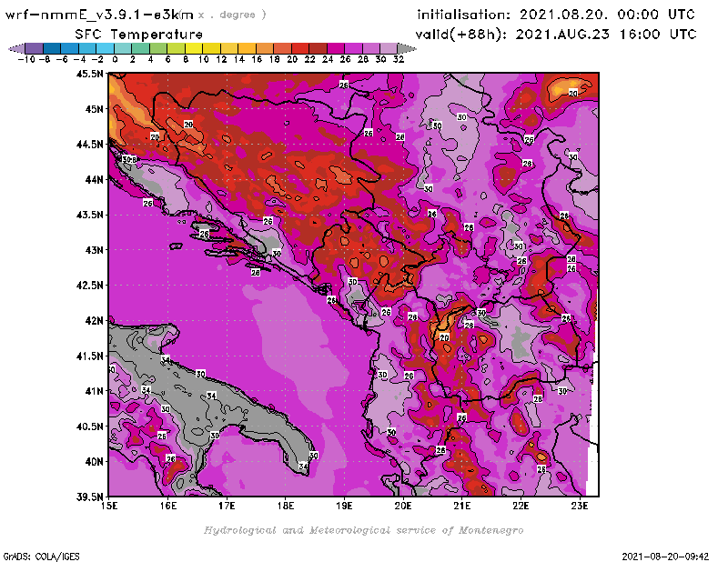Select the red-orange 18 to 20 swatch
The image size is (728, 562).
(282, 48)
